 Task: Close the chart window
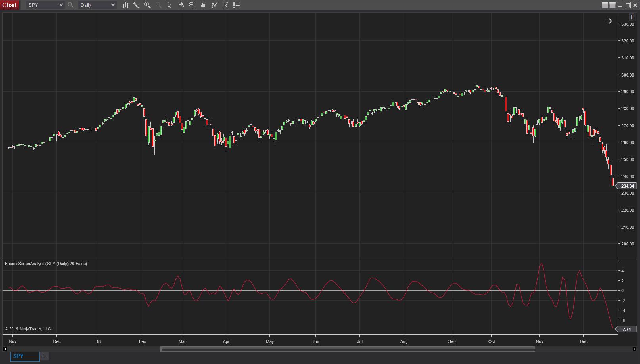[635, 5]
